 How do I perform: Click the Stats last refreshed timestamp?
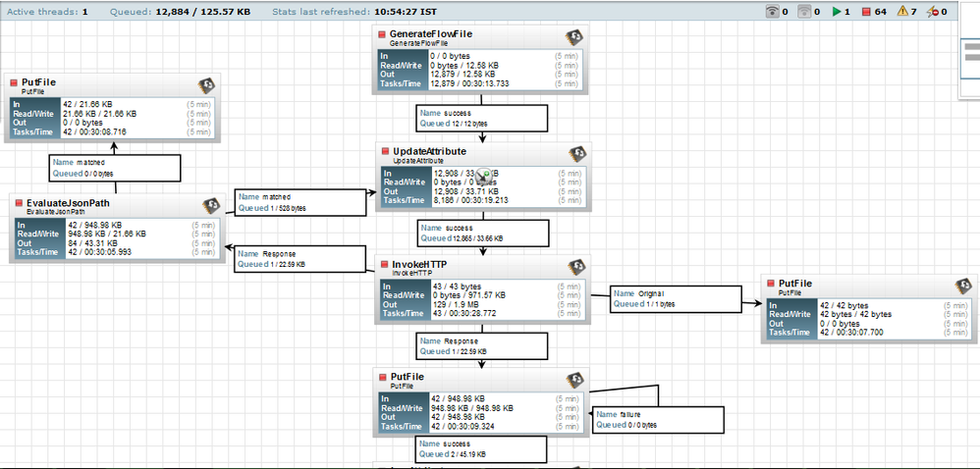[x=406, y=12]
